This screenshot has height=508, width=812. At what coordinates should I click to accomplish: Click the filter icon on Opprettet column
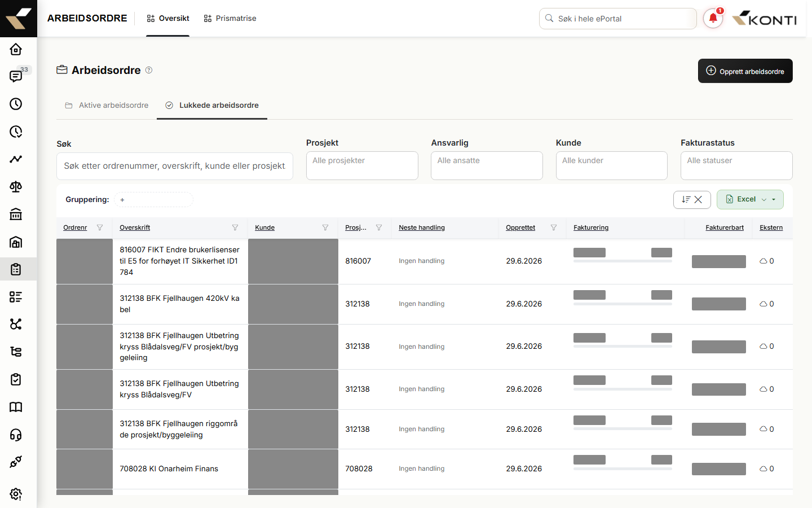[x=554, y=227]
